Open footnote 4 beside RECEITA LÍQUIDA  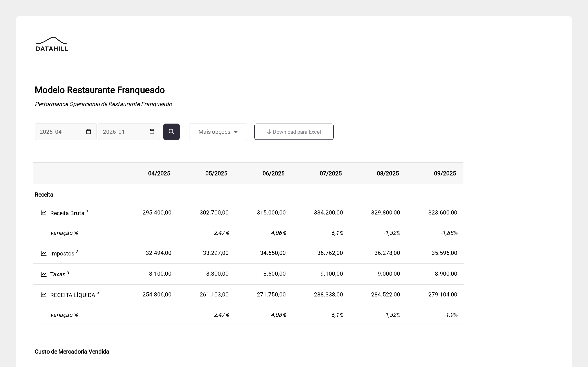point(98,293)
